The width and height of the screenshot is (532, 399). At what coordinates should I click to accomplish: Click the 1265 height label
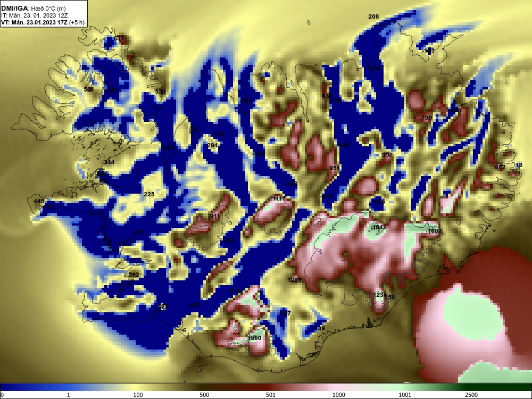[294, 280]
